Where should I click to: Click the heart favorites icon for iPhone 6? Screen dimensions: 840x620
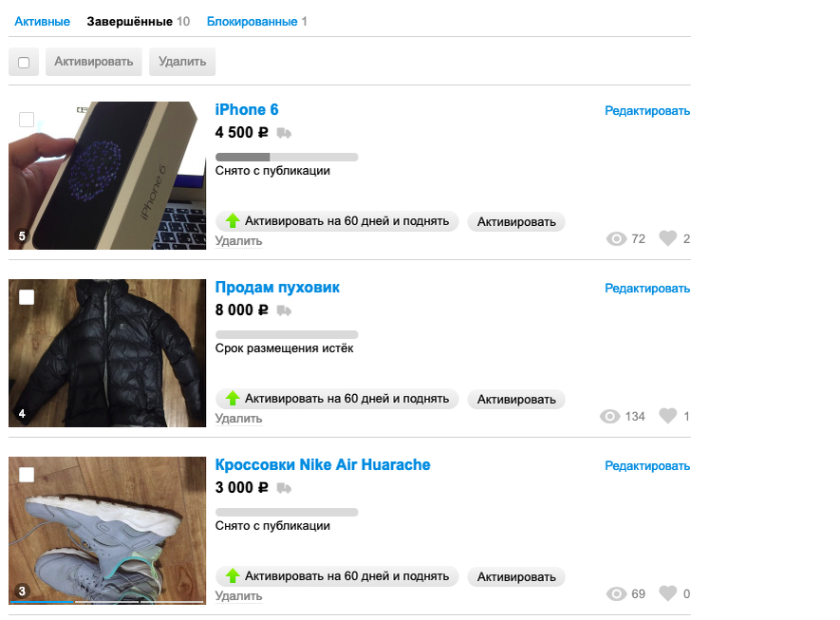coord(667,238)
